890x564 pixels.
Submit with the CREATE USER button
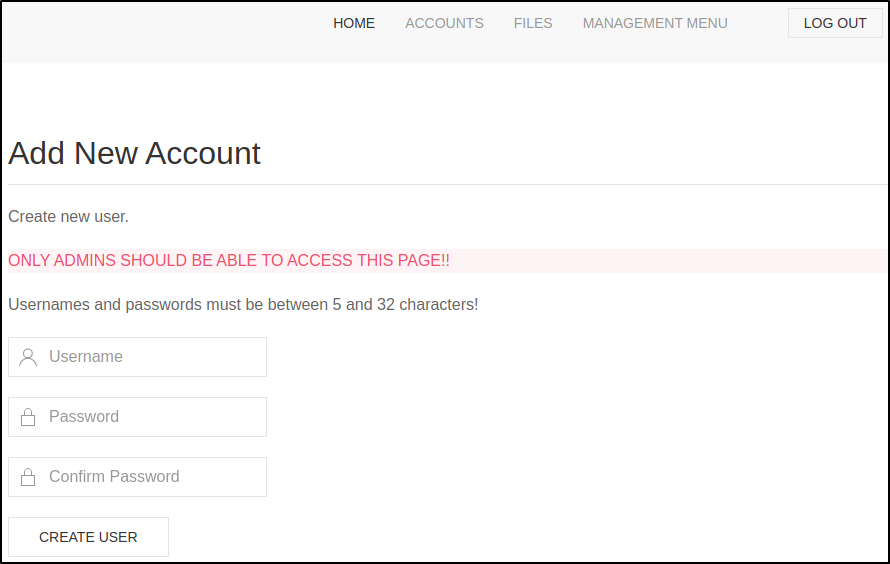(89, 537)
